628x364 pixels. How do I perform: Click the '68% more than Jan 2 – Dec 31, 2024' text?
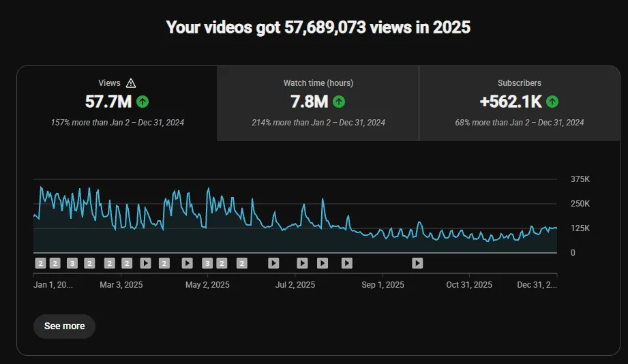click(520, 123)
